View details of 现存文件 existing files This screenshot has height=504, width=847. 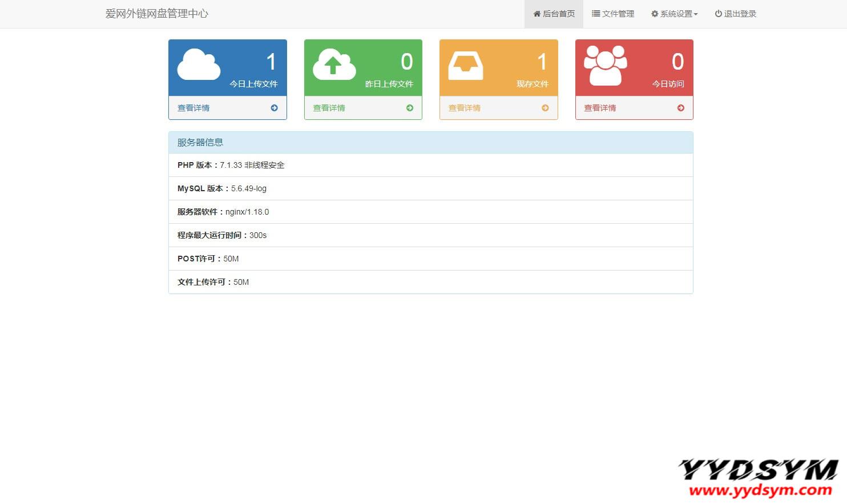click(x=465, y=108)
